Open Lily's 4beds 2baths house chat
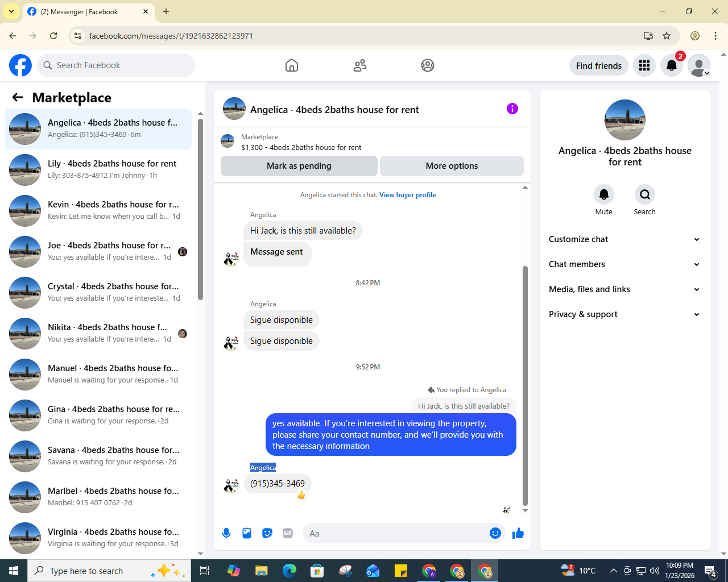This screenshot has width=728, height=582. coord(98,169)
